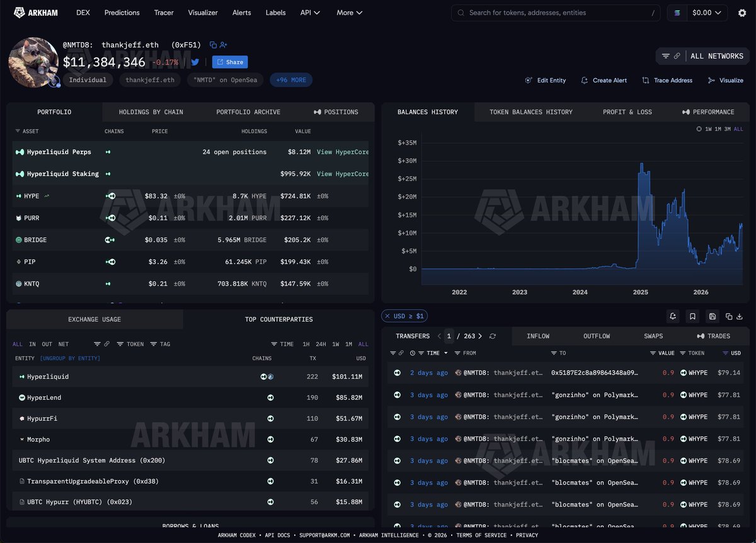Click UNGROUP BY ENTITY toggle

[70, 358]
